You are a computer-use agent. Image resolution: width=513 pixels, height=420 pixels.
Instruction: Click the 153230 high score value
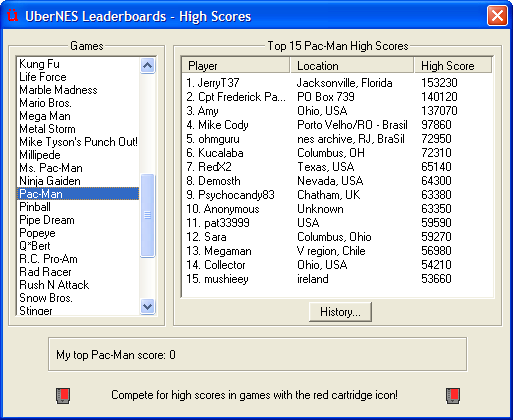point(439,83)
